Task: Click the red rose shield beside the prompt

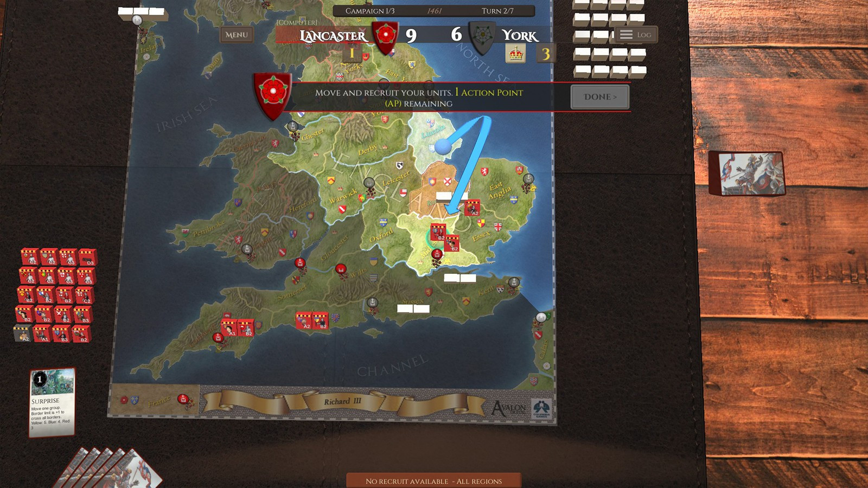Action: (x=273, y=95)
